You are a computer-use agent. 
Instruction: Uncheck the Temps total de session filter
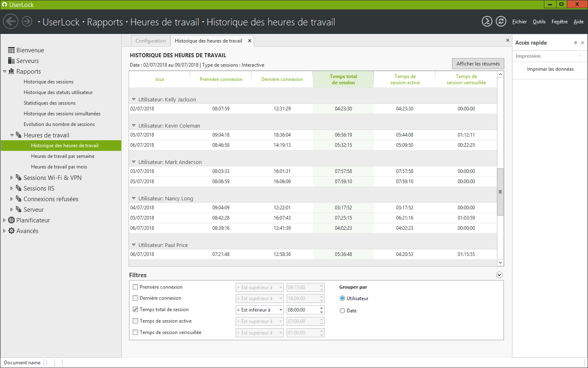136,310
